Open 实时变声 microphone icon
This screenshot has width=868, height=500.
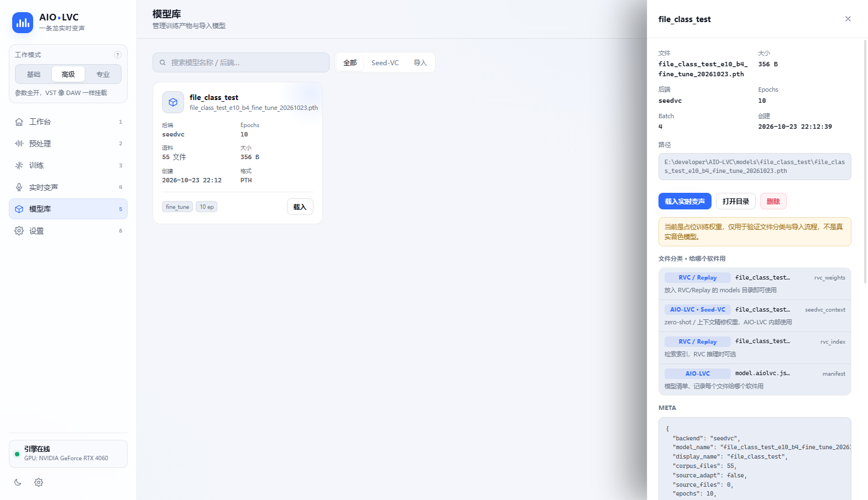click(19, 187)
